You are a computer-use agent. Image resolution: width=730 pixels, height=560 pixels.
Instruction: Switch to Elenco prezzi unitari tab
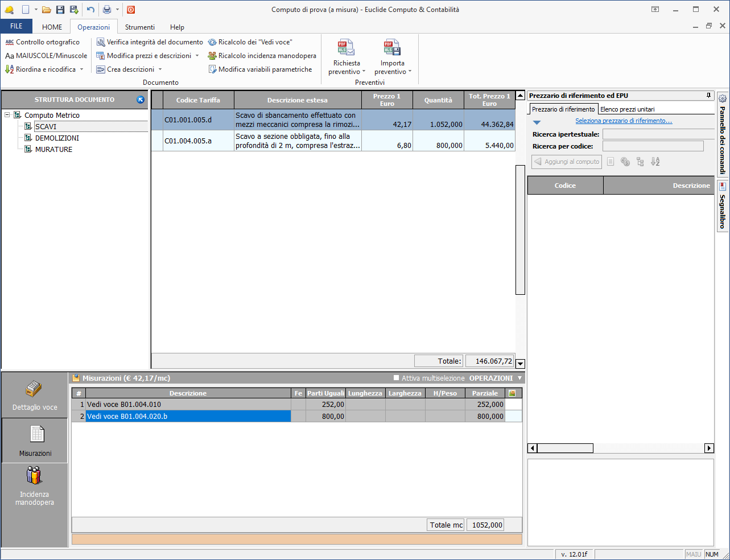627,109
